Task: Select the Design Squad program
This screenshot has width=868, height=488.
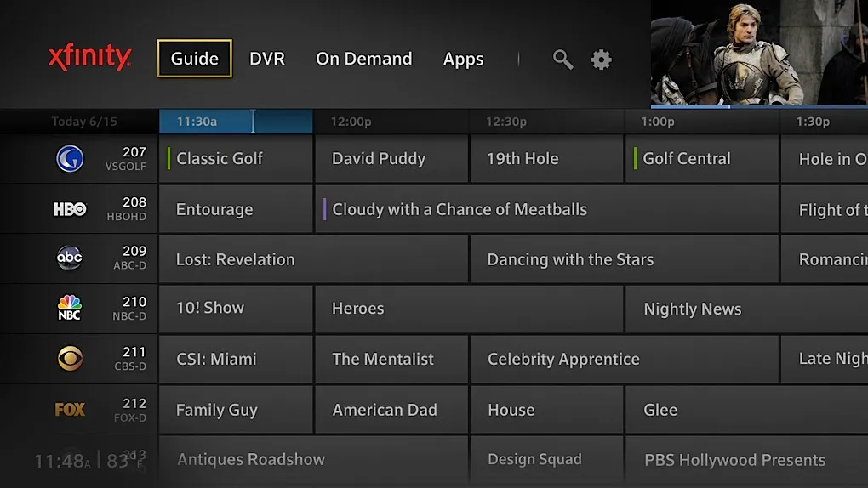Action: pos(547,459)
